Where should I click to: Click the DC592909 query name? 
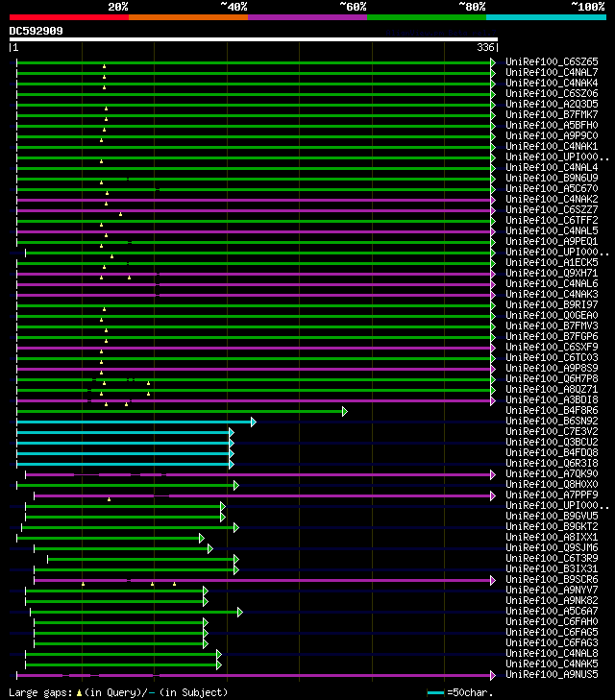[x=37, y=31]
